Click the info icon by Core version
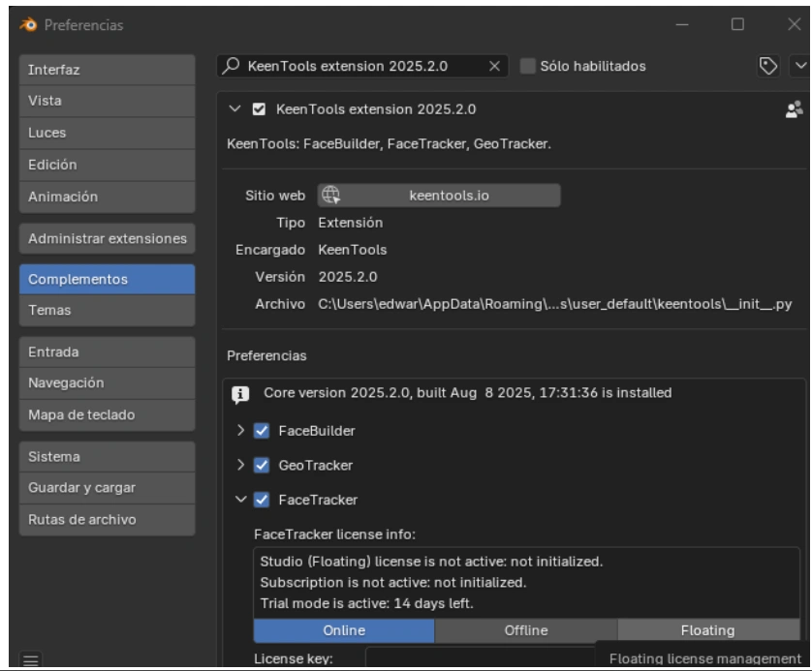Viewport: 812px width, 671px height. [x=237, y=394]
